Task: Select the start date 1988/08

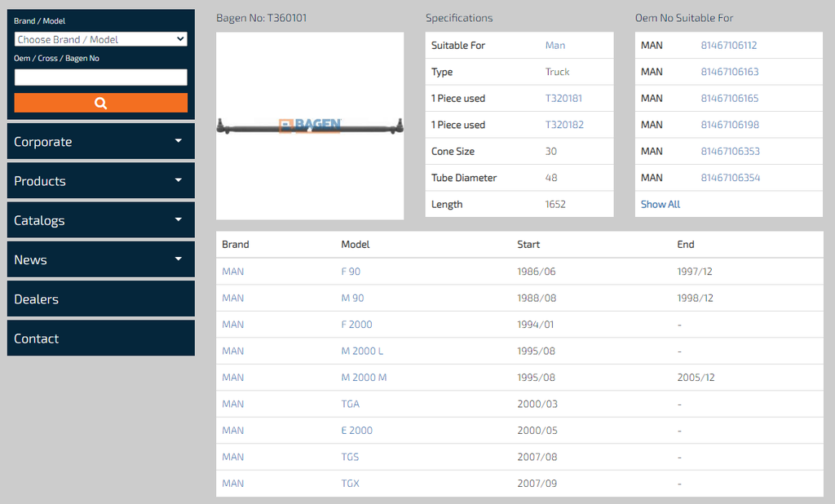Action: click(x=537, y=298)
